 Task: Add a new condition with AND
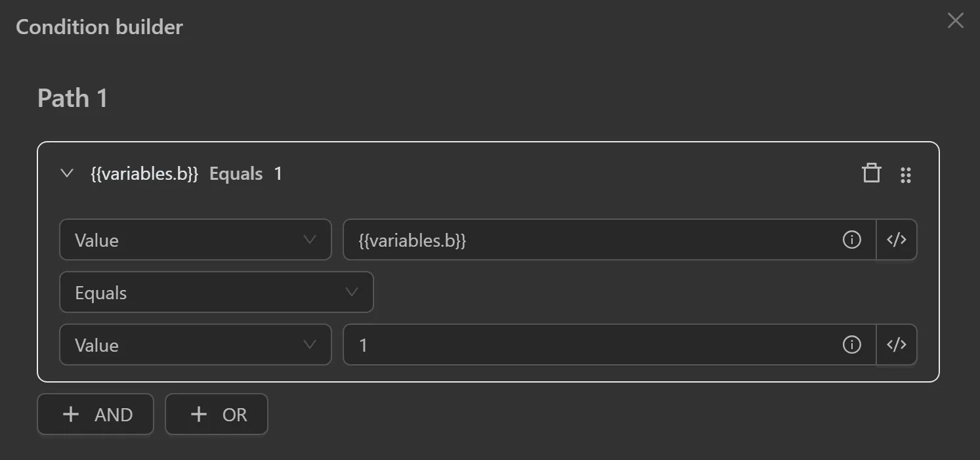click(x=95, y=414)
